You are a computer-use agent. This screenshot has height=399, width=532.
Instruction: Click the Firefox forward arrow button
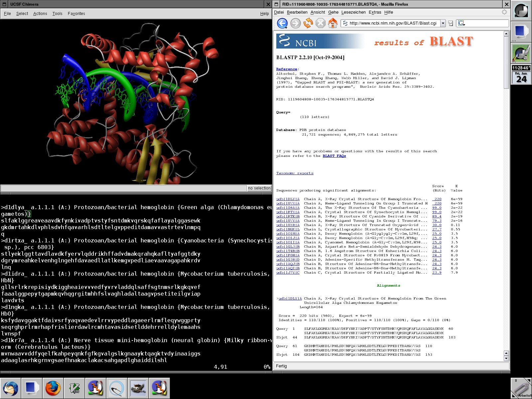coord(295,23)
